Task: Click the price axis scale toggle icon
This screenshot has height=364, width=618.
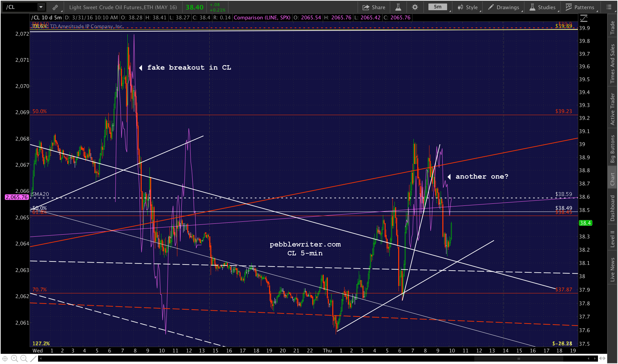Action: tap(584, 18)
